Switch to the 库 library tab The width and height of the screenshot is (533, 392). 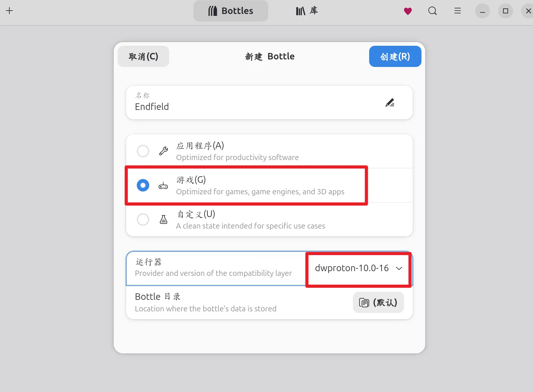[x=307, y=11]
